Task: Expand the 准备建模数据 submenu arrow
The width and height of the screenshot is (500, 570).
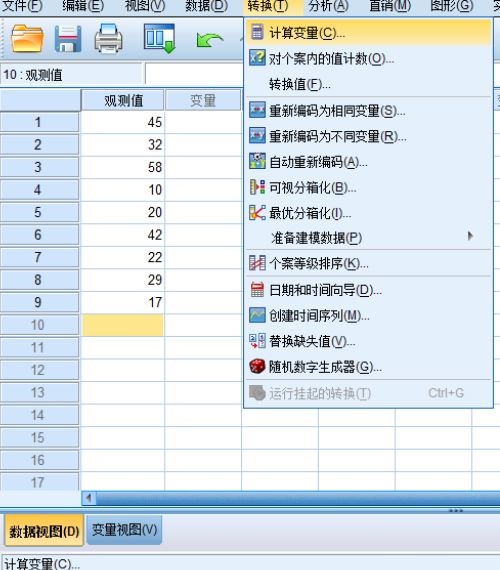Action: pyautogui.click(x=470, y=236)
